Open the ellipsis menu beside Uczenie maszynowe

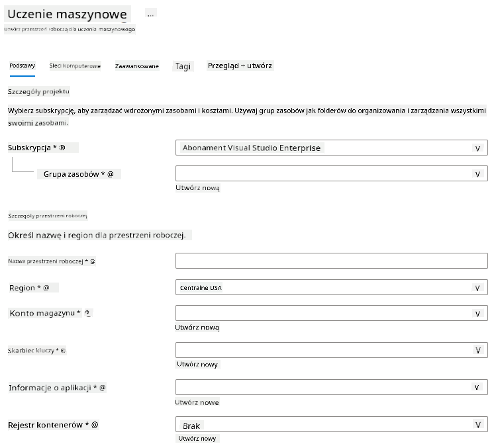point(150,14)
